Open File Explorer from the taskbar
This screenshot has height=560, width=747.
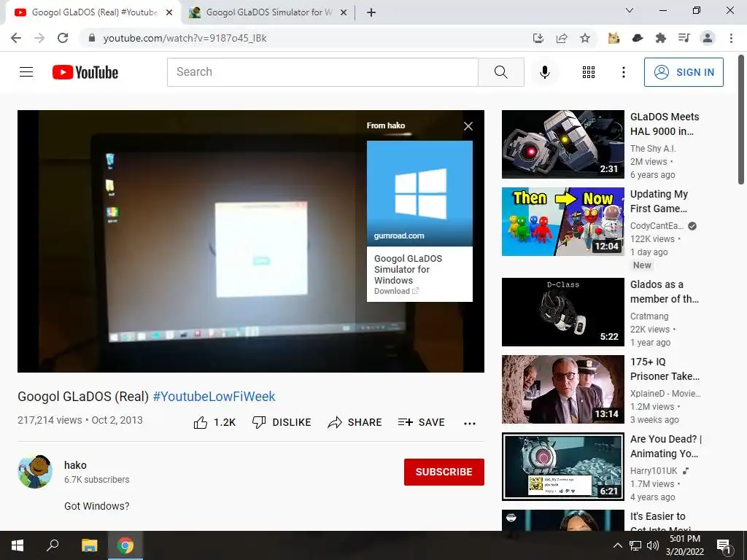[89, 545]
